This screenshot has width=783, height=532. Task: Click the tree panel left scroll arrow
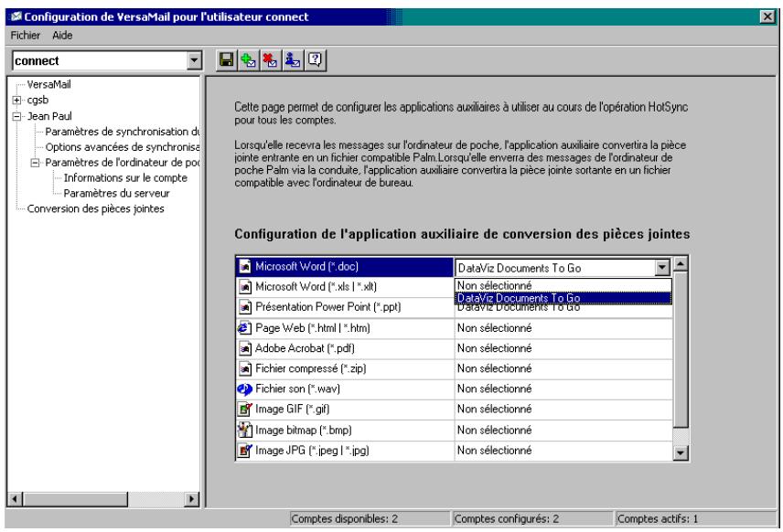pyautogui.click(x=15, y=498)
